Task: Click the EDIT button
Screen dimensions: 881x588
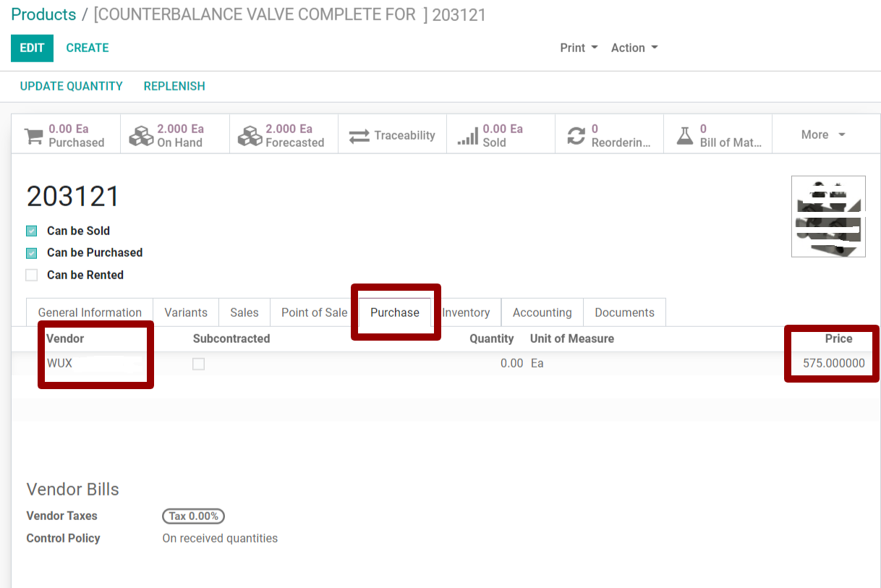Action: point(32,48)
